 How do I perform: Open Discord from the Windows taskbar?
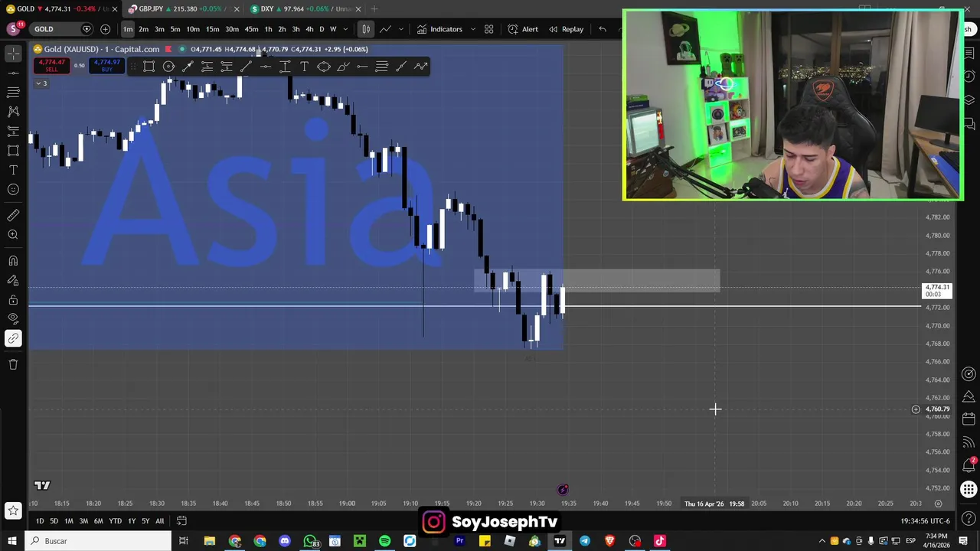(x=285, y=541)
